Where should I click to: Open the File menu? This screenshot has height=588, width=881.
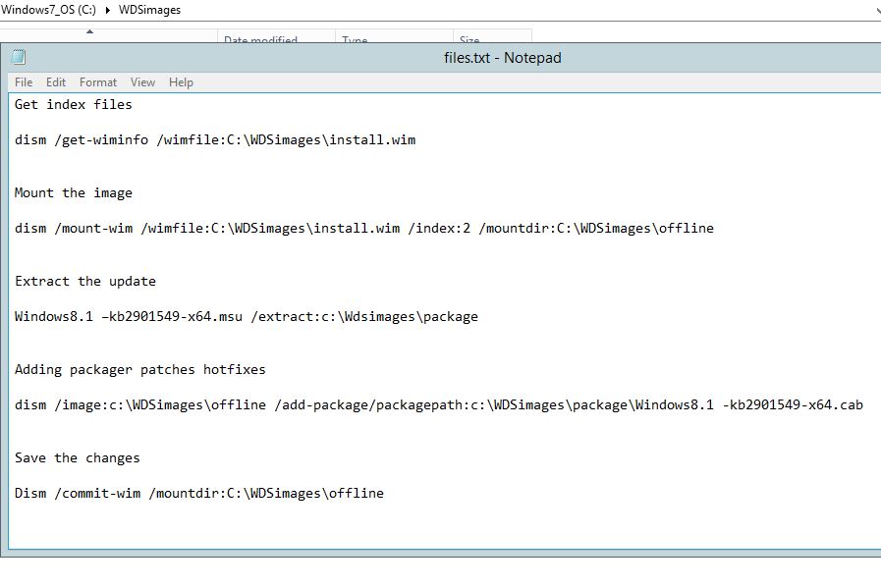click(x=24, y=82)
